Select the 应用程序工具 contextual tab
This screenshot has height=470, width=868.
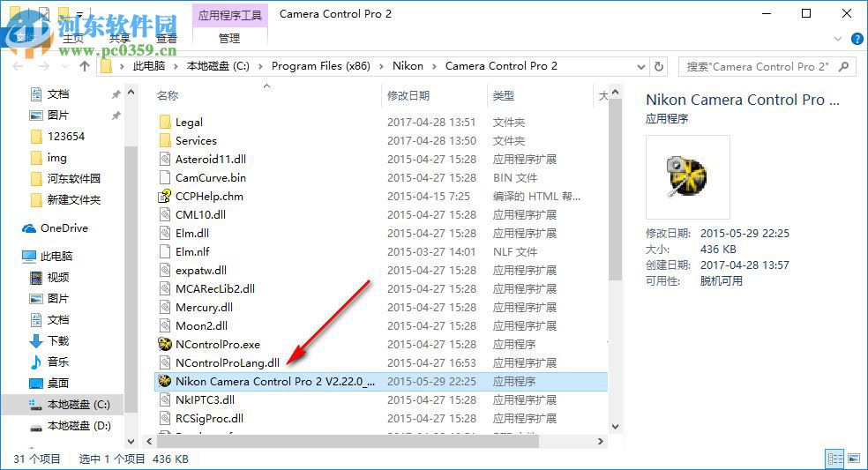tap(230, 15)
